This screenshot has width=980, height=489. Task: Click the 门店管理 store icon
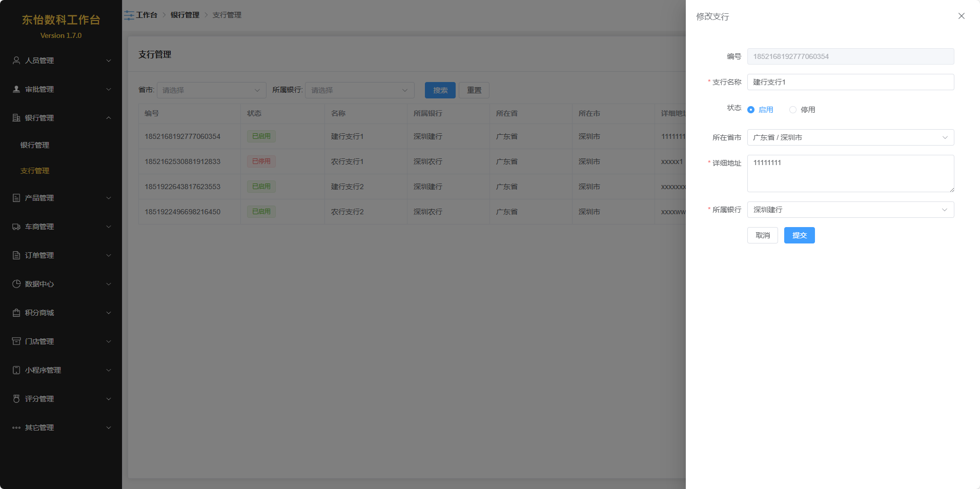pyautogui.click(x=16, y=341)
